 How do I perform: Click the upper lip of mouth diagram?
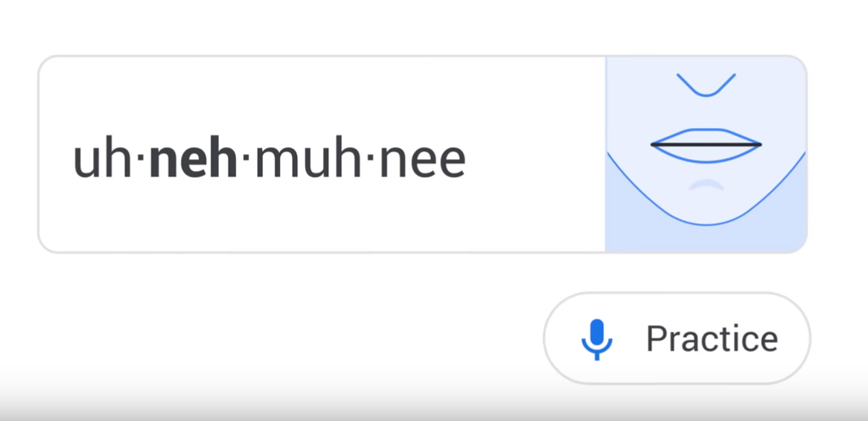click(706, 132)
